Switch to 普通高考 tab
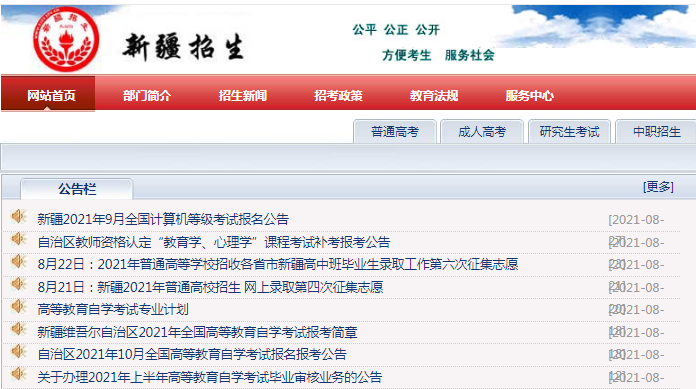696x389 pixels. point(395,132)
